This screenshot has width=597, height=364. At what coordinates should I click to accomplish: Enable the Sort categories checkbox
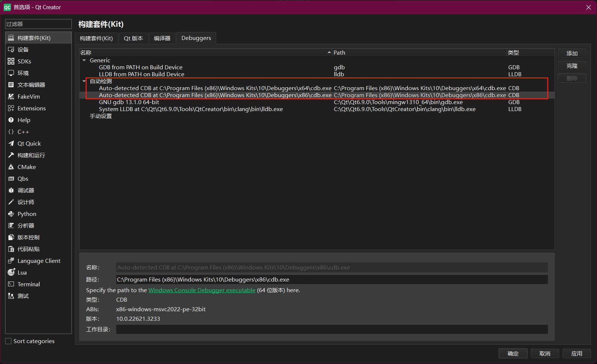[x=8, y=341]
